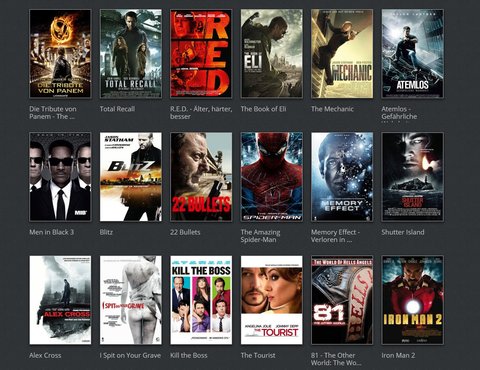Open The Book of Eli poster
The image size is (480, 370).
[x=272, y=54]
